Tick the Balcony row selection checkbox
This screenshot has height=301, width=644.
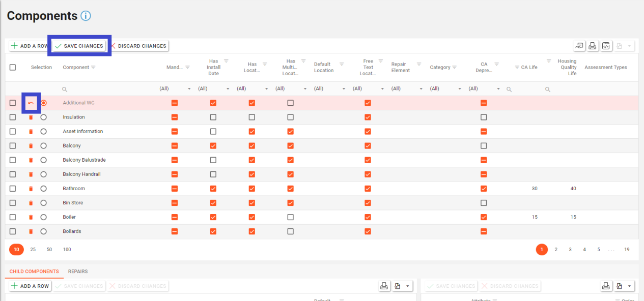click(13, 146)
